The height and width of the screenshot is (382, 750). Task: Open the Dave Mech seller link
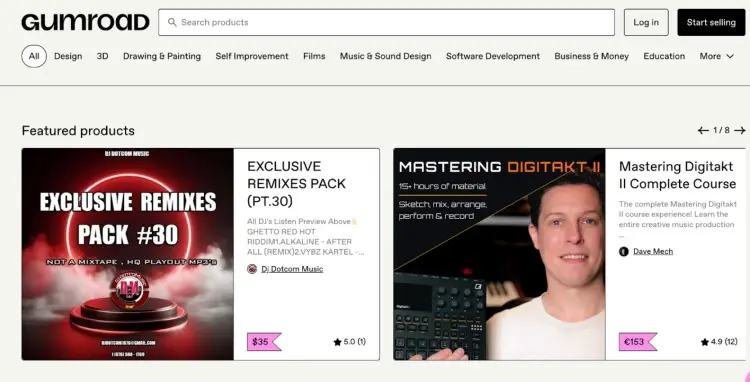[x=653, y=251]
